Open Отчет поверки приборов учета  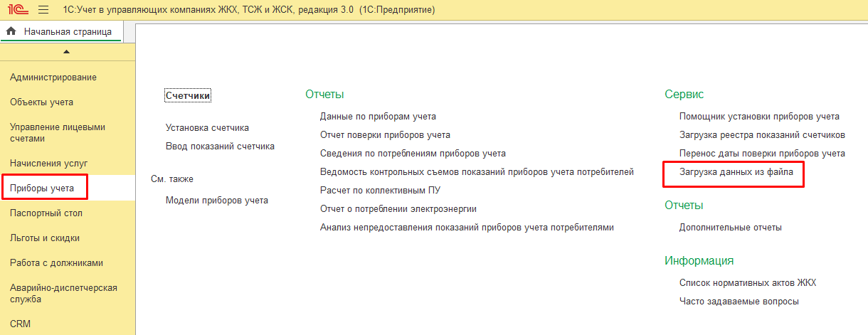[x=385, y=135]
